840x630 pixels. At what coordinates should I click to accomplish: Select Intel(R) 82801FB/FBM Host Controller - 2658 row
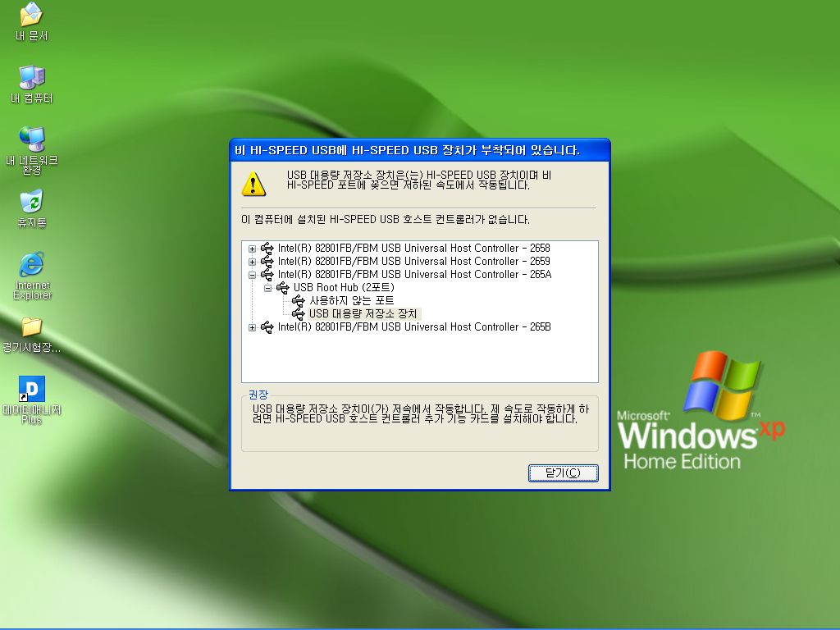[x=413, y=248]
